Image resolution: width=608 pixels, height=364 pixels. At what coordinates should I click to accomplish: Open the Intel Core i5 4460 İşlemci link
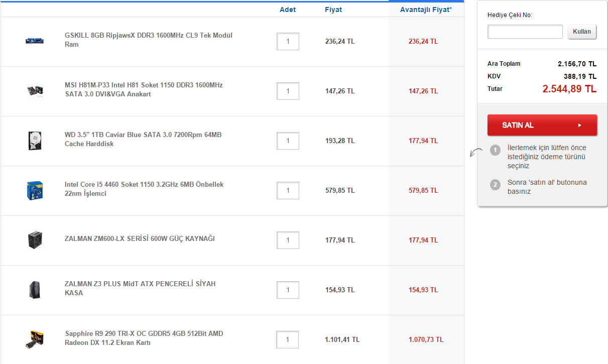pos(144,189)
